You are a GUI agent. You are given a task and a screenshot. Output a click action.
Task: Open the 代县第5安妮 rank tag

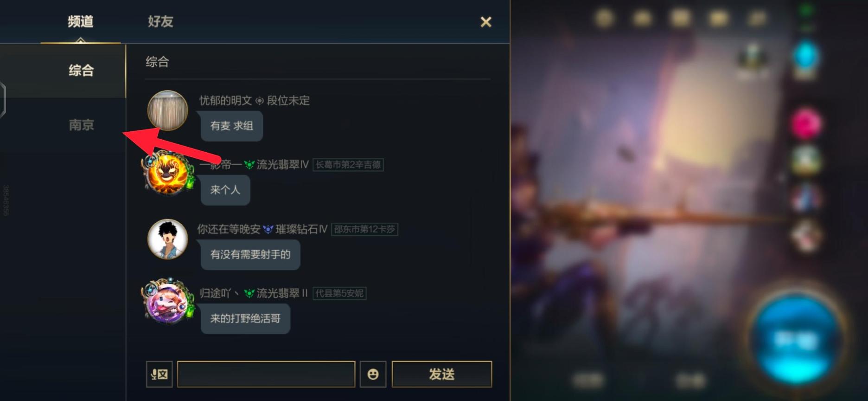click(339, 293)
